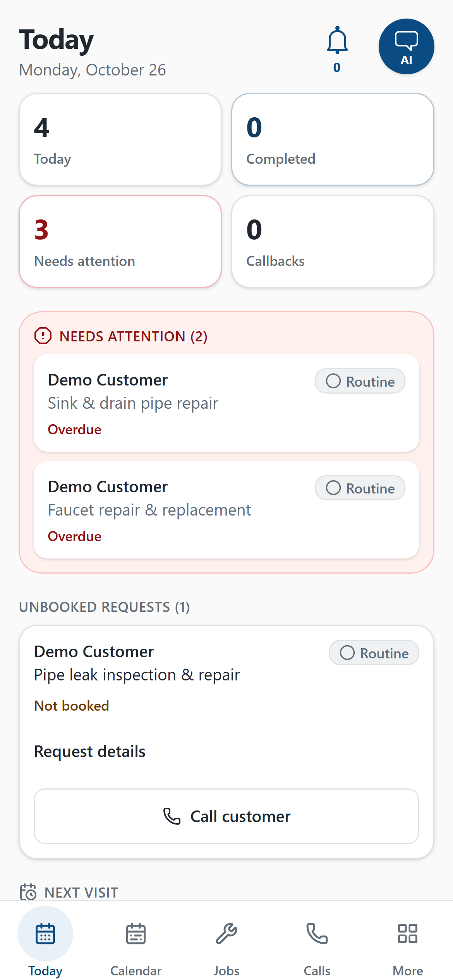Click the Call customer button

coord(226,816)
